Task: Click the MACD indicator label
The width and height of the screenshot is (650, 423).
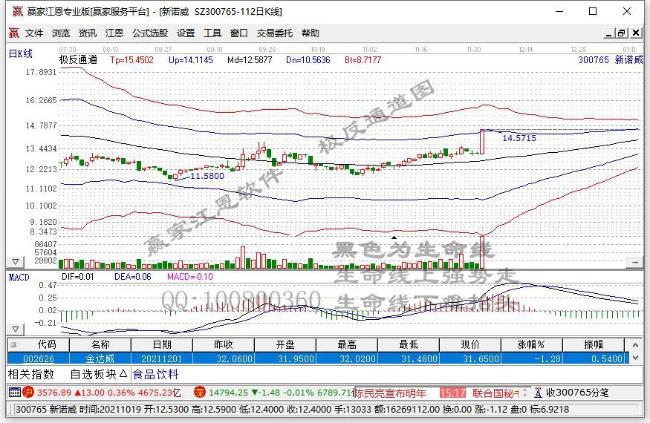Action: 19,277
